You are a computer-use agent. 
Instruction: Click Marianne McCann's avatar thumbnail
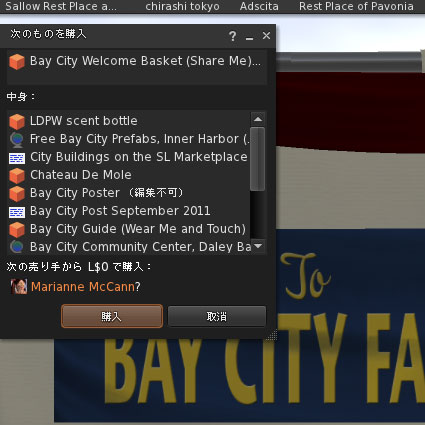19,286
